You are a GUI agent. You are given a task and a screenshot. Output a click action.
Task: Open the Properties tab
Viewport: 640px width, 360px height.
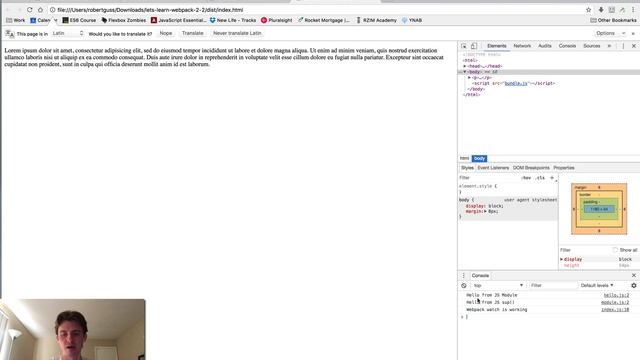(x=564, y=168)
